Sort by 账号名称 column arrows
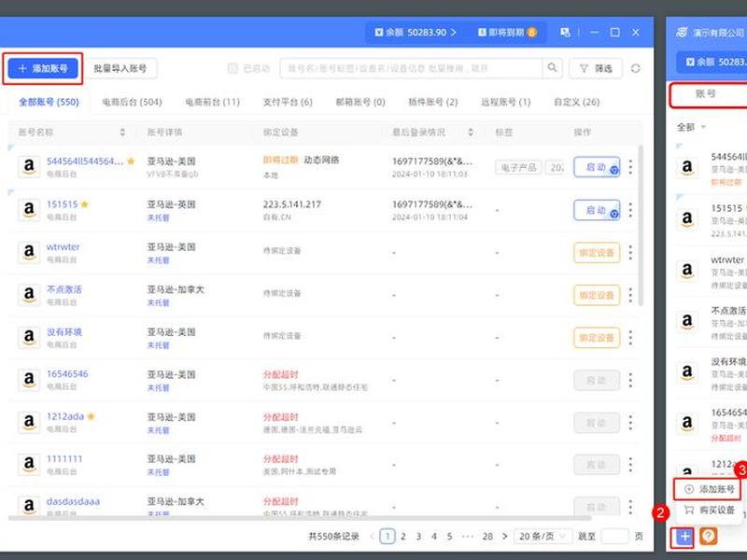747x560 pixels. point(122,133)
